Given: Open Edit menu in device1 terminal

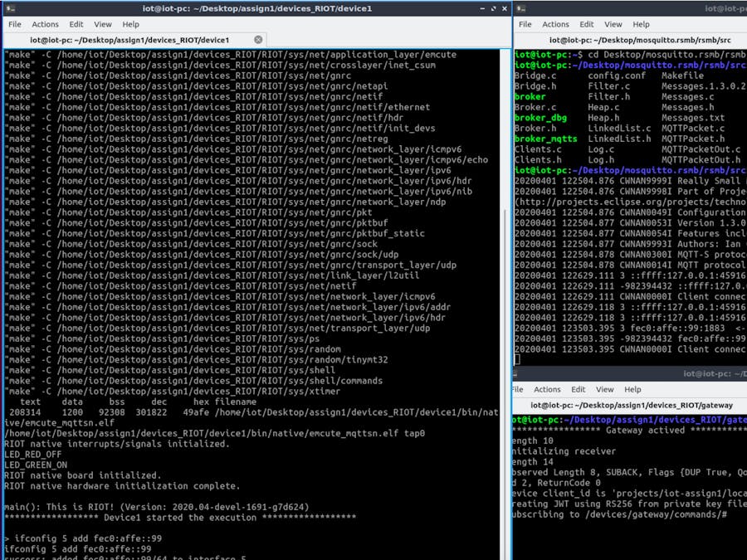Looking at the screenshot, I should tap(76, 24).
